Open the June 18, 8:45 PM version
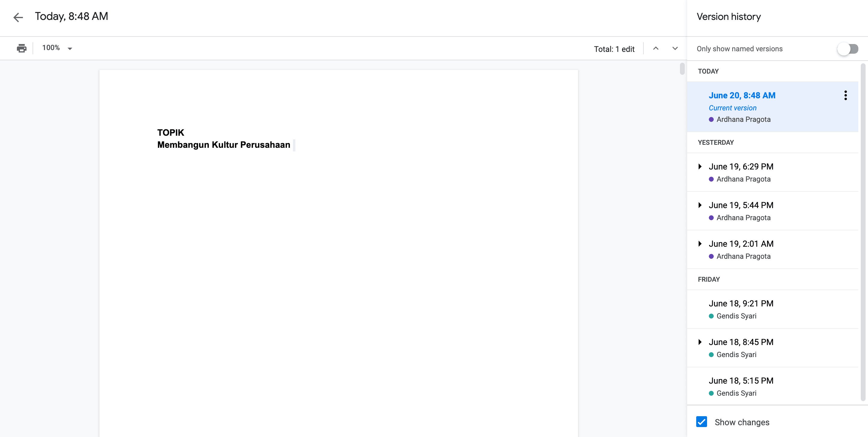The height and width of the screenshot is (437, 868). coord(772,348)
